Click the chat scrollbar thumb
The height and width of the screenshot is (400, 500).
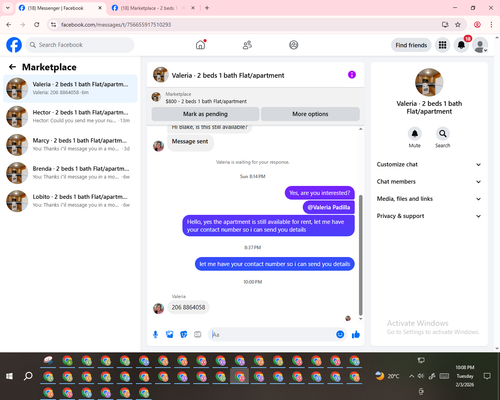(360, 255)
